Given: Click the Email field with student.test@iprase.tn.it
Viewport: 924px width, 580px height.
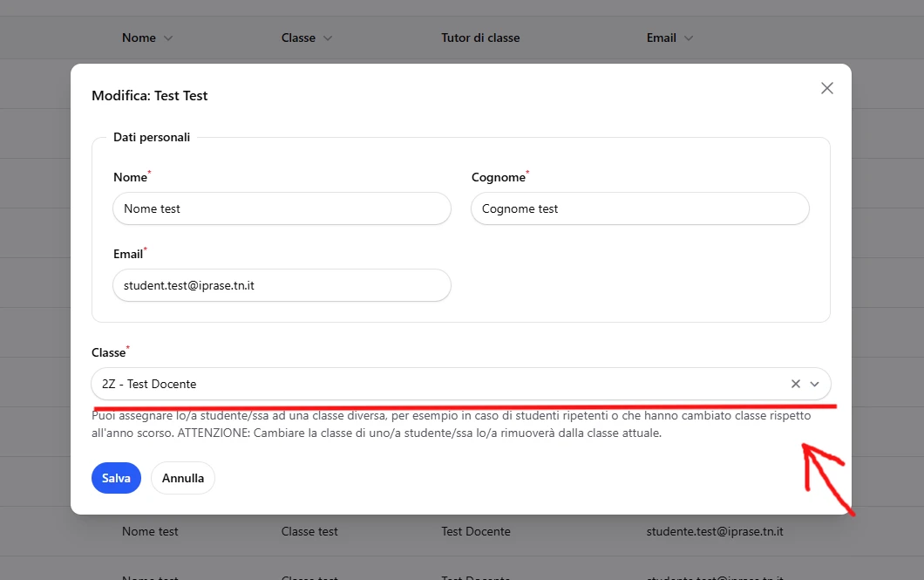Looking at the screenshot, I should point(282,285).
